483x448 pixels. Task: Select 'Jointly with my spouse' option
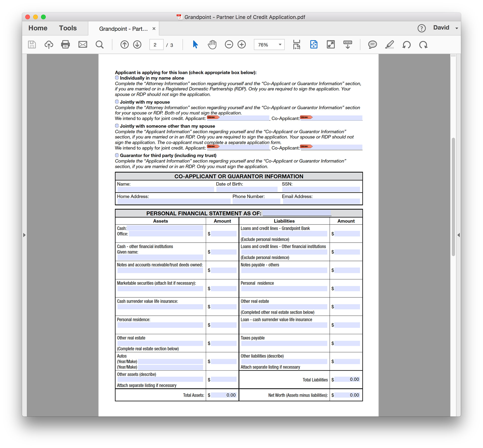[117, 102]
